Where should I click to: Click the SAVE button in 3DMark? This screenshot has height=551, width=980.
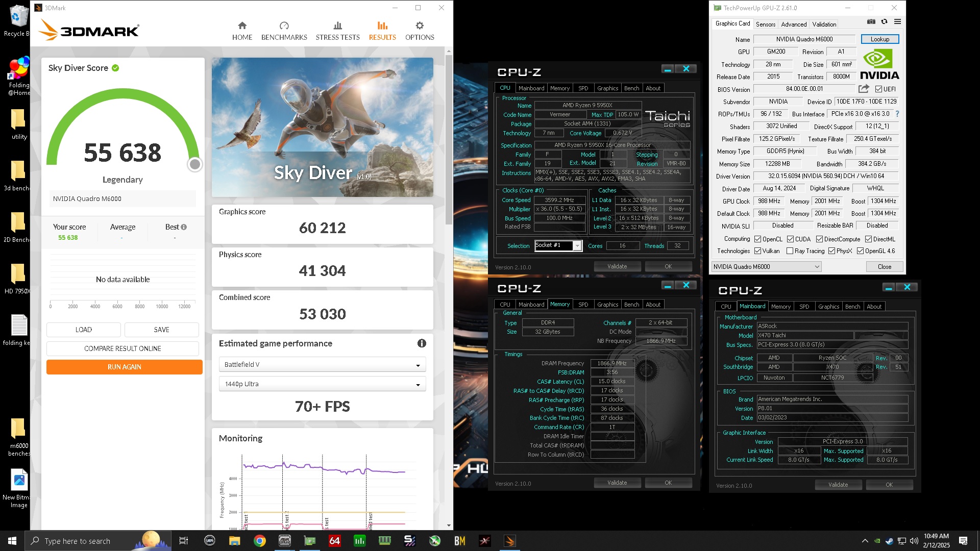(x=161, y=330)
